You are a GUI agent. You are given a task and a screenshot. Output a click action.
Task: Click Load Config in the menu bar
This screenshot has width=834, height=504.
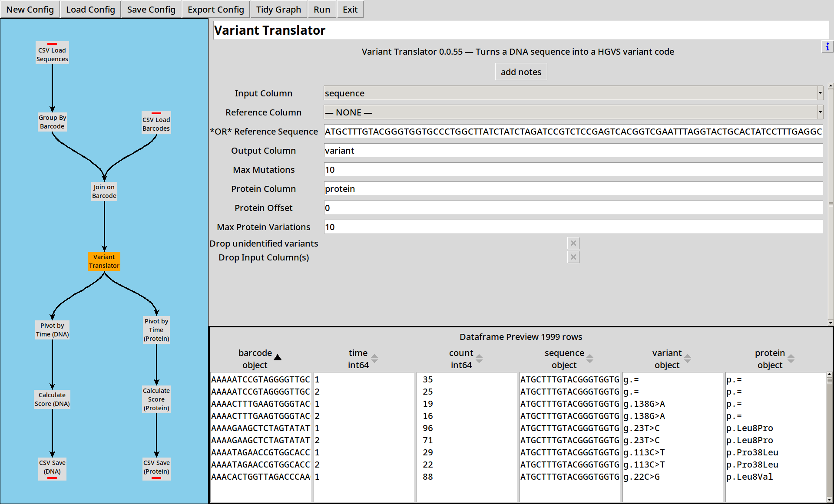click(90, 10)
